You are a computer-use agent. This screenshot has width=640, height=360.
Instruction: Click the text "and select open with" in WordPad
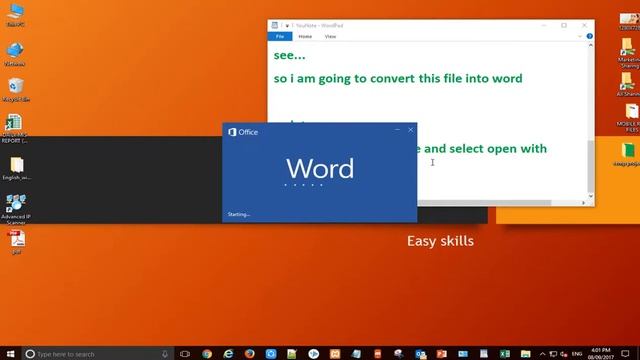[485, 149]
